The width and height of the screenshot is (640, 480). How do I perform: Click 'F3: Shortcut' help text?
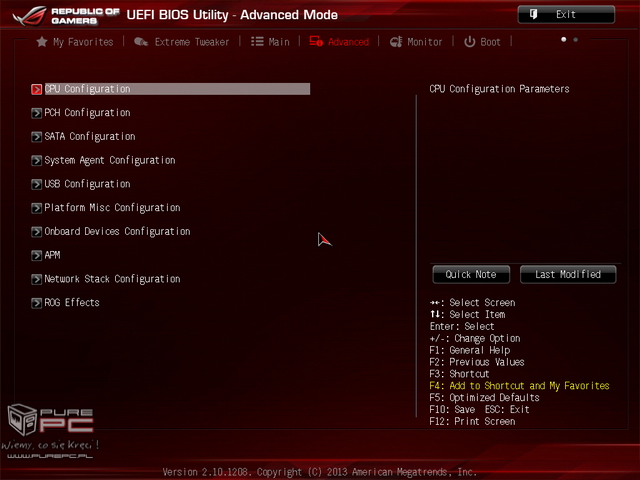[459, 374]
